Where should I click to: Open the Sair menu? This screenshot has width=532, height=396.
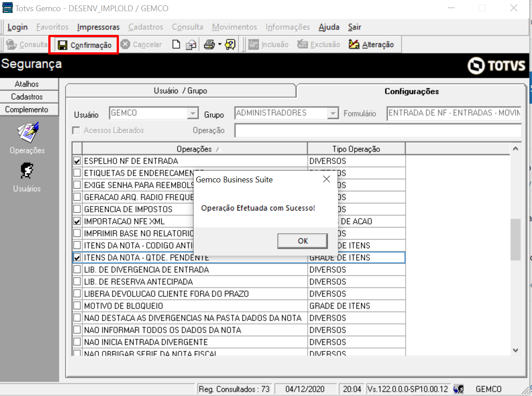click(354, 27)
